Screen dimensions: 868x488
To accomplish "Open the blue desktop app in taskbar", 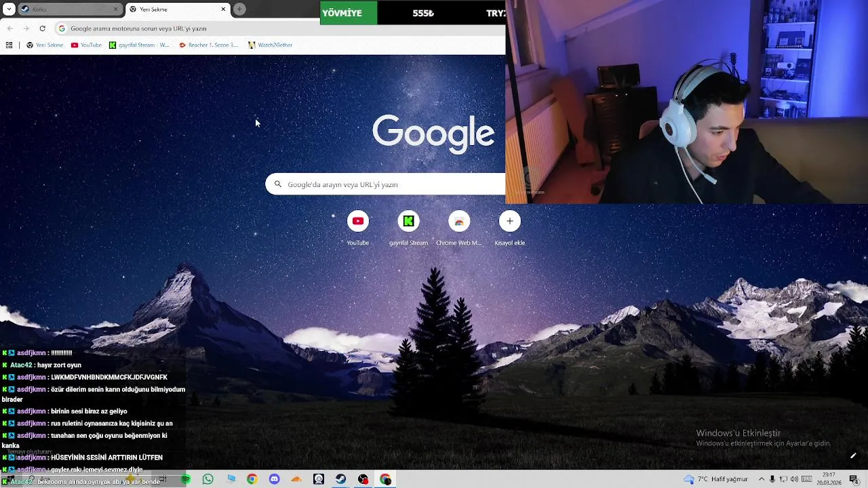I will 231,479.
